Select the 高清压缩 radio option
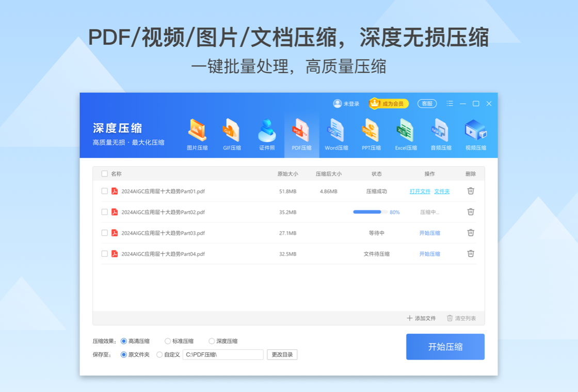The image size is (578, 392). pyautogui.click(x=124, y=341)
